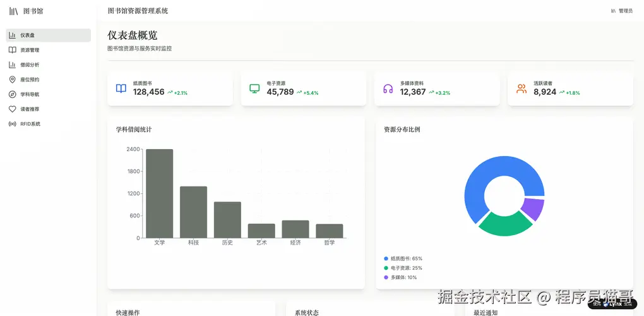Click the blue legend dot for 纸质图书
Screen dimensions: 644x316
point(386,258)
